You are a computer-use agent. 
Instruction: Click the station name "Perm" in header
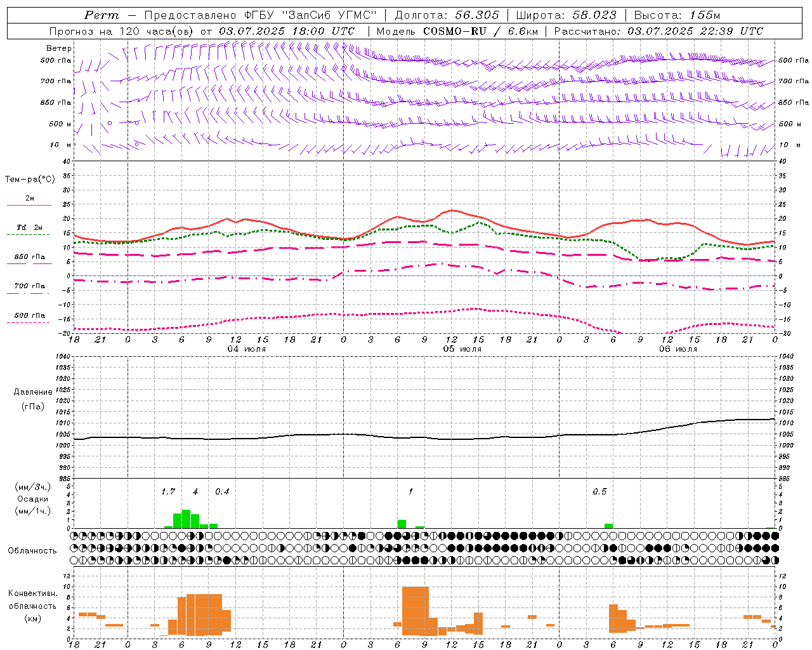point(101,15)
